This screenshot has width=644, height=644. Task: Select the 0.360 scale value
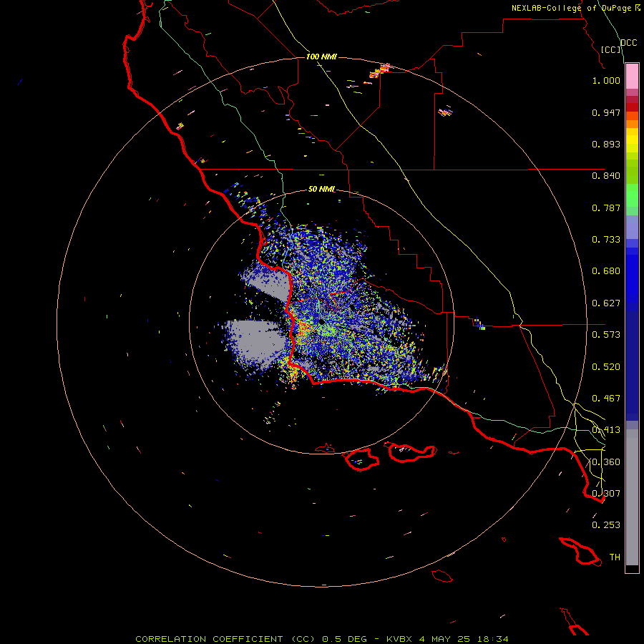(x=606, y=462)
